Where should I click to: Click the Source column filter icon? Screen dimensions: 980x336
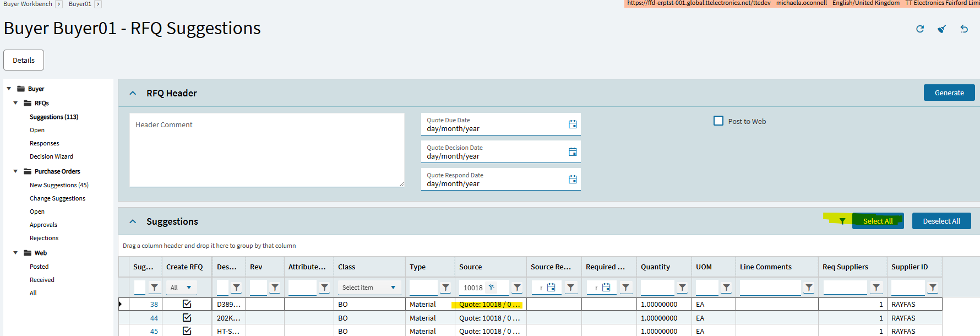click(518, 288)
